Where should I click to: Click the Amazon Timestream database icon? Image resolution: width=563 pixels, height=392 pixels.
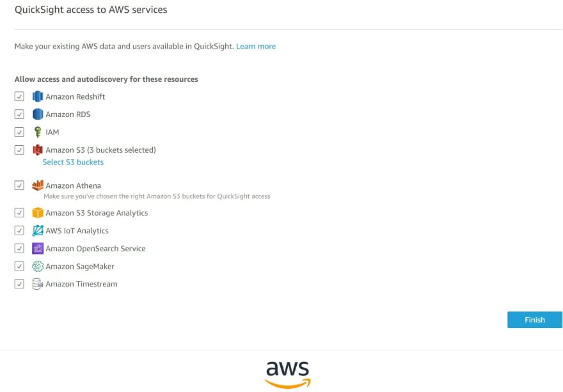click(38, 283)
